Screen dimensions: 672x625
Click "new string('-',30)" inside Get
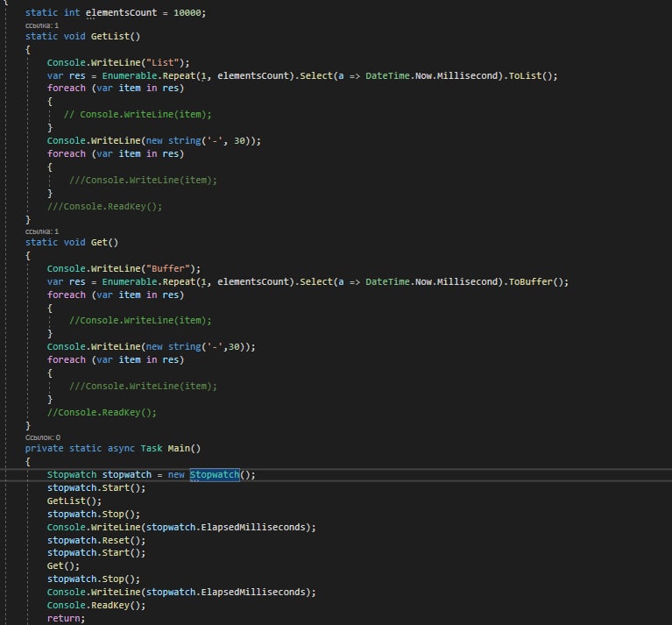click(x=195, y=347)
